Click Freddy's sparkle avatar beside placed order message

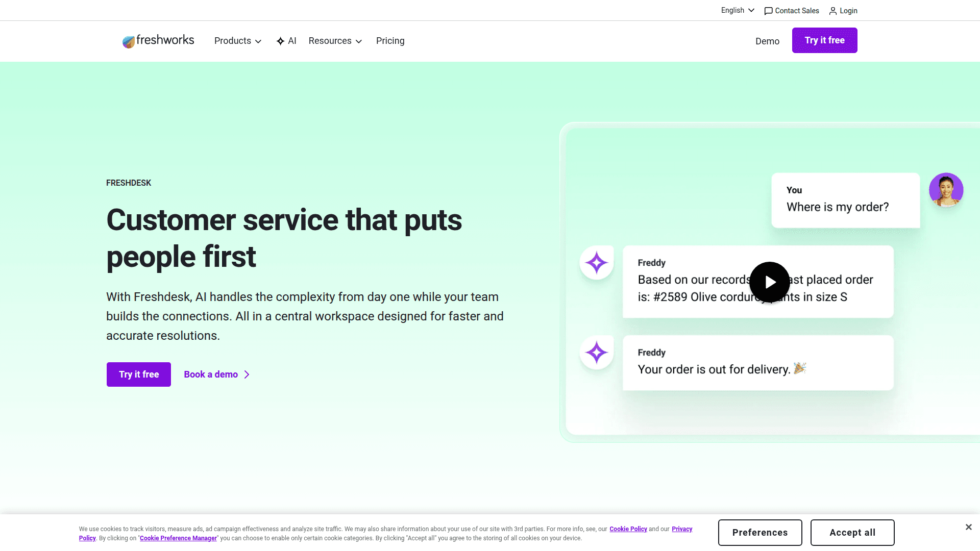tap(597, 263)
